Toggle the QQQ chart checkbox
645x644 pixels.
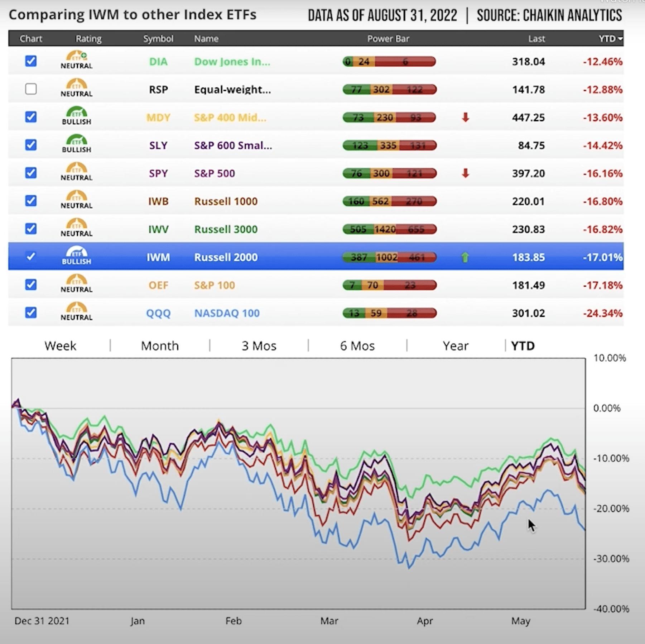point(31,313)
